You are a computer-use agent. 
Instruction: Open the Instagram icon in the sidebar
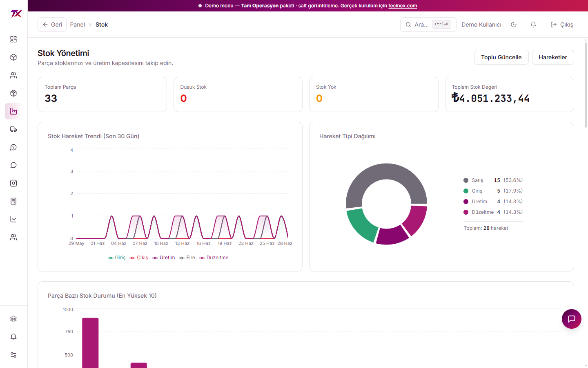click(13, 183)
